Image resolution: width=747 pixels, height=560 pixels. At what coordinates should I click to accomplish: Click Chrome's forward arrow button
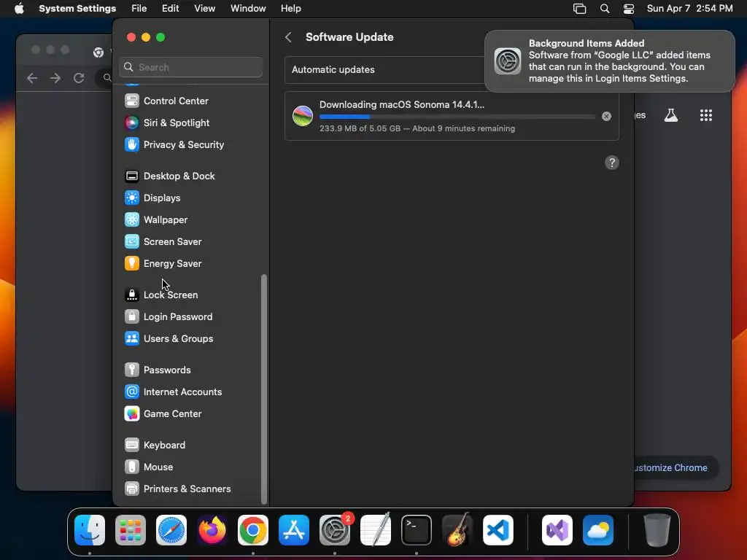coord(55,78)
